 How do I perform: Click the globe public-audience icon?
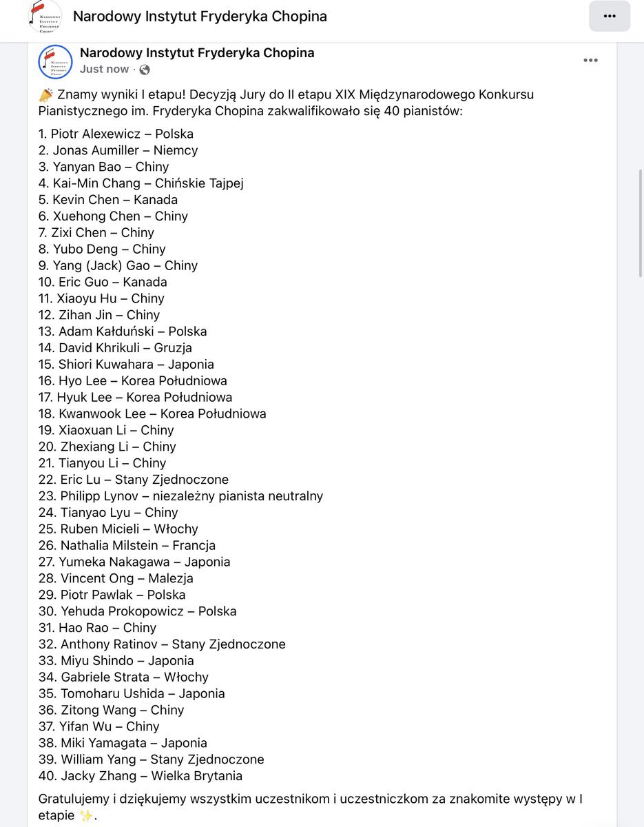(x=145, y=70)
